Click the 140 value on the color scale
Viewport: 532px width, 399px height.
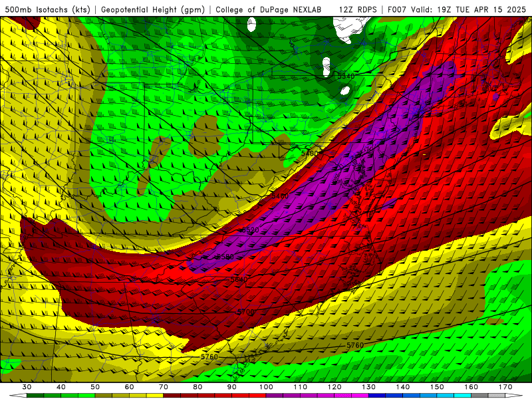pyautogui.click(x=403, y=387)
